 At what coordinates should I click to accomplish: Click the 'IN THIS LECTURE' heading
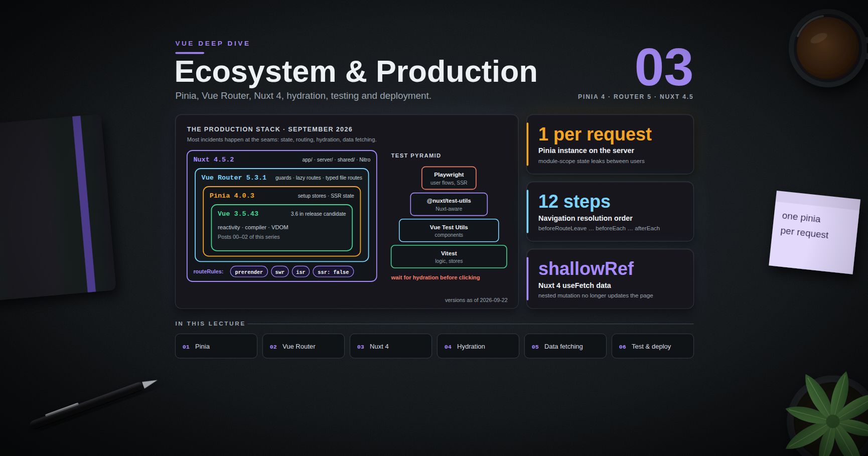[210, 324]
